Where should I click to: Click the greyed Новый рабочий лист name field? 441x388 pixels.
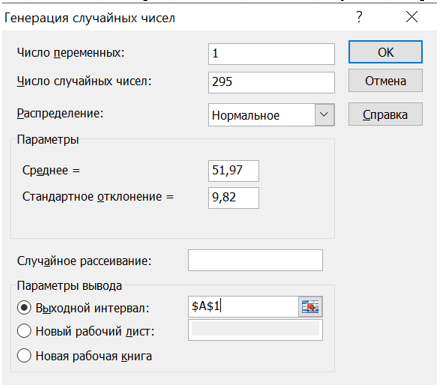tap(255, 330)
